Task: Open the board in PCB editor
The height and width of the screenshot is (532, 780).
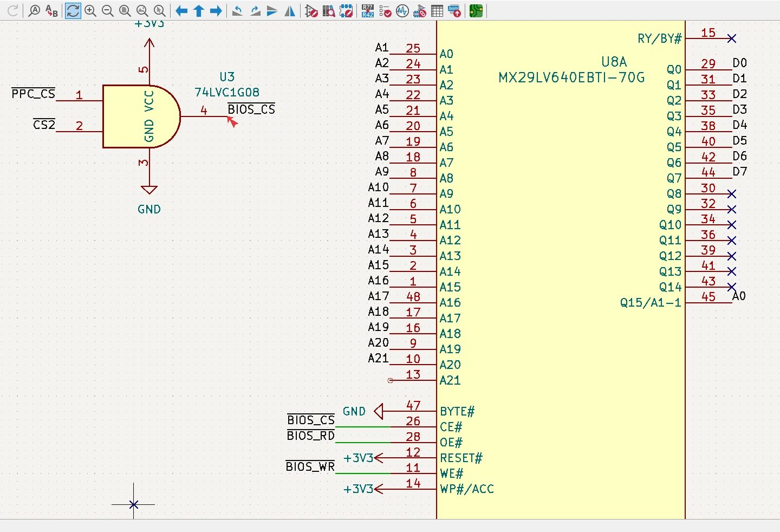Action: [476, 11]
